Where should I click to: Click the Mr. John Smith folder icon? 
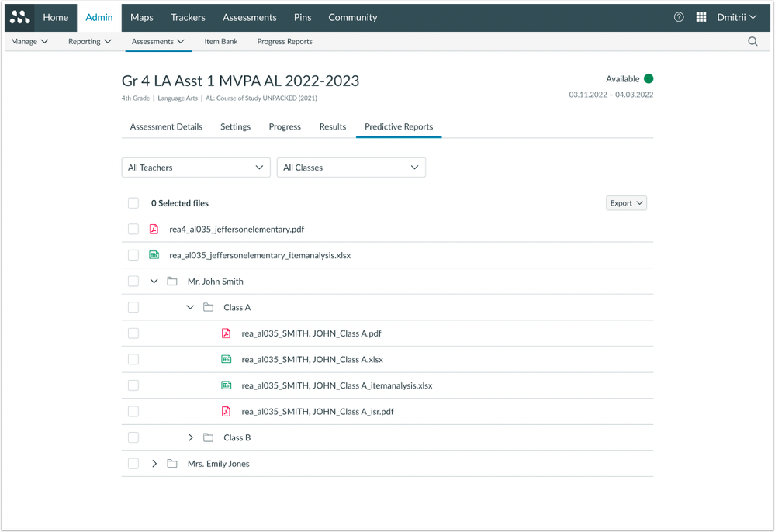(172, 282)
